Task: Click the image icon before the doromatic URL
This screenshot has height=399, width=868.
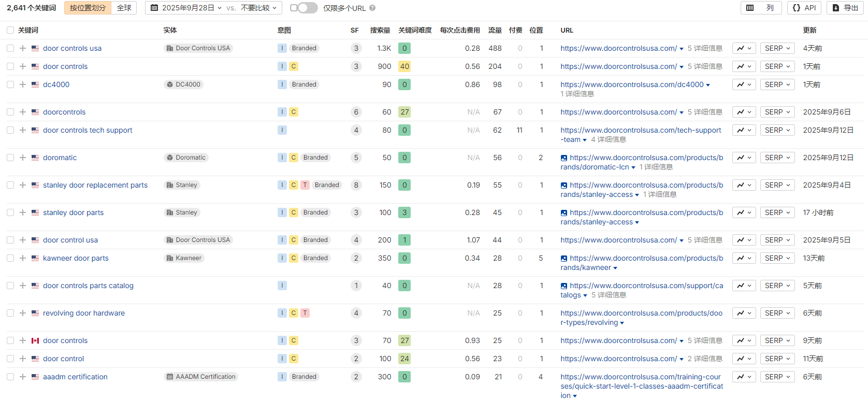Action: 564,158
